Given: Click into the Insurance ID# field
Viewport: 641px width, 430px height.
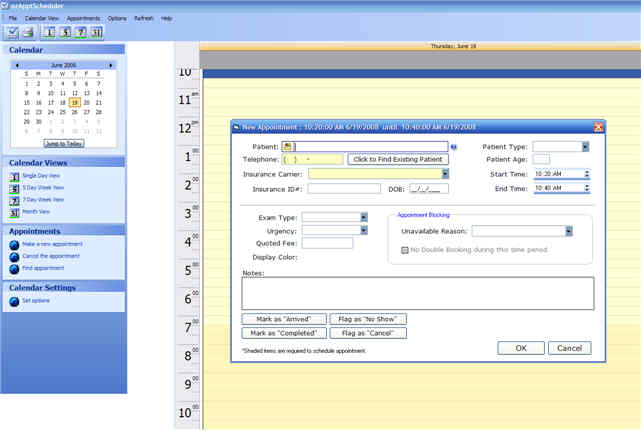Looking at the screenshot, I should point(344,188).
